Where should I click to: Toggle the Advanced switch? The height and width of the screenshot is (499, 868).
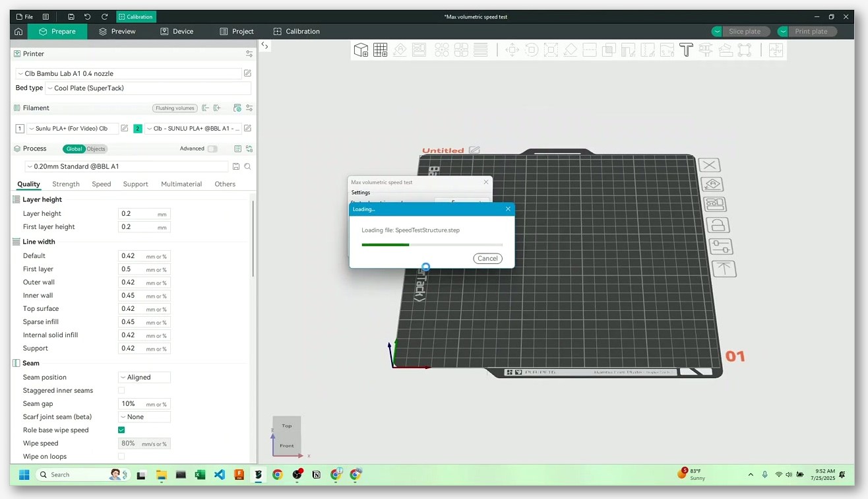(212, 149)
